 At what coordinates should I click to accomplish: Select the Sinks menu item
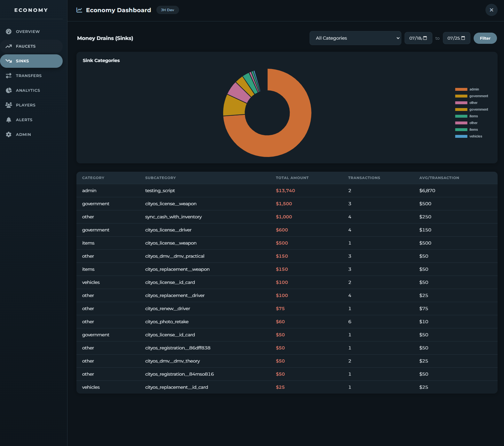click(31, 61)
